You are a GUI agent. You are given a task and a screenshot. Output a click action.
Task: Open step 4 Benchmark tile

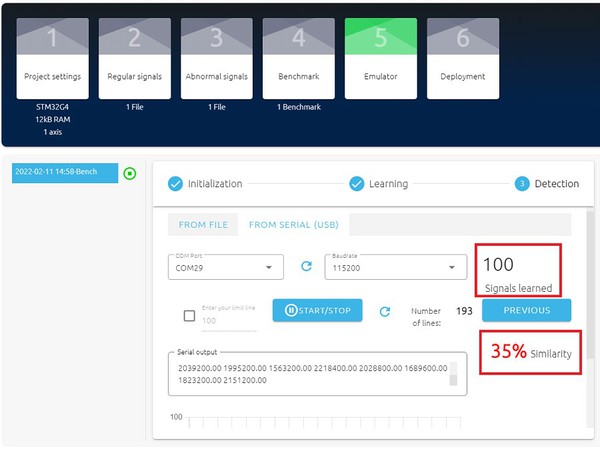tap(298, 59)
